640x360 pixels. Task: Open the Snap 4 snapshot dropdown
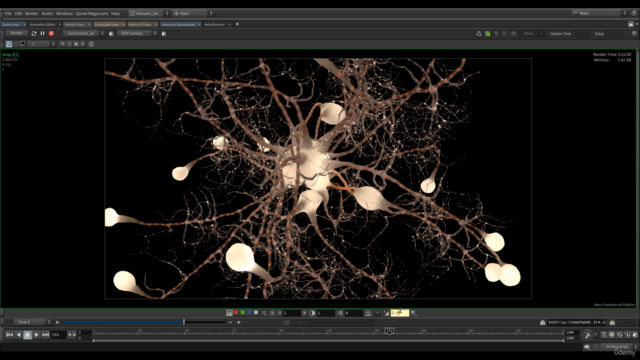click(x=32, y=322)
